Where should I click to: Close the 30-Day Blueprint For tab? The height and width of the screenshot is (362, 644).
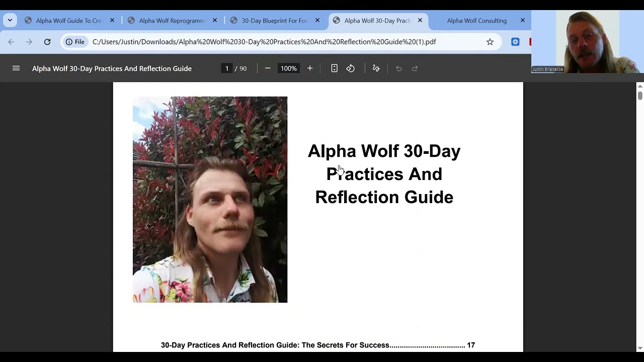317,21
